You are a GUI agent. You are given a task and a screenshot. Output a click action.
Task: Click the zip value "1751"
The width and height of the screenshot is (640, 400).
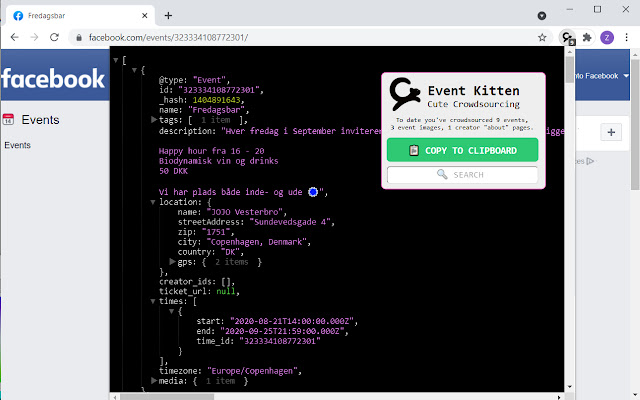click(218, 232)
